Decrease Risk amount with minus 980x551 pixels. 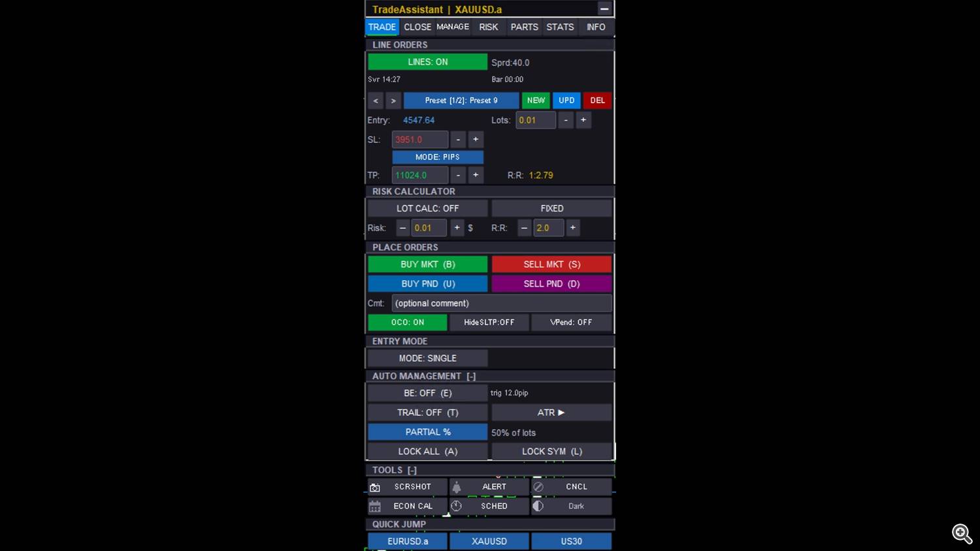[x=402, y=228]
